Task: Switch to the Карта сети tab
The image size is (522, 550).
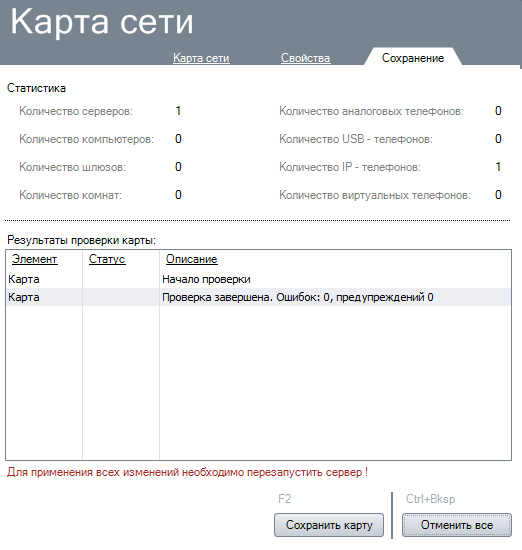Action: point(201,58)
